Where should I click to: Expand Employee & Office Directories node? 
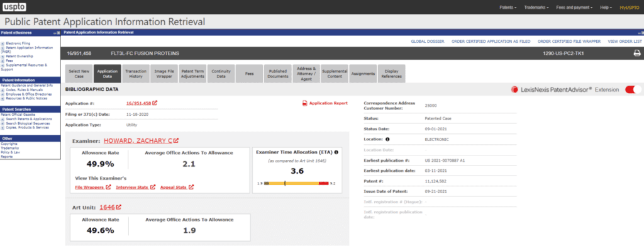click(3, 94)
